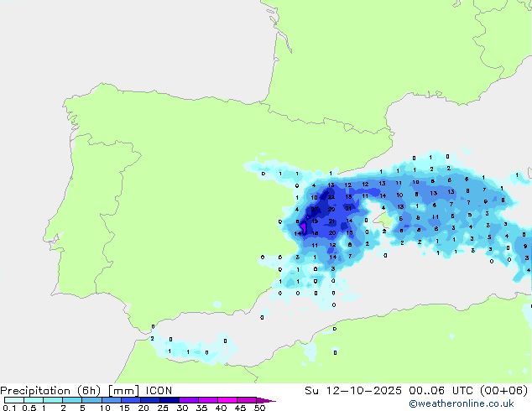
Task: Click the '0.1' legend scale label
Action: coord(9,408)
